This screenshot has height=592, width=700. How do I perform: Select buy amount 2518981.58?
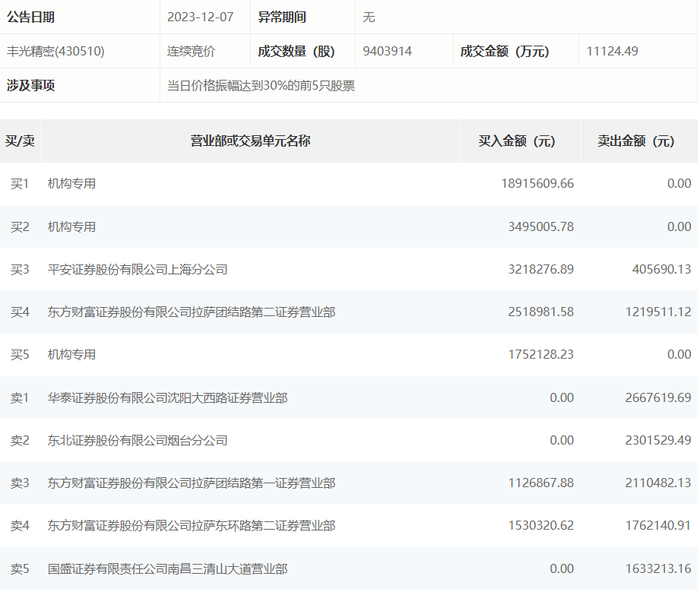pyautogui.click(x=541, y=312)
